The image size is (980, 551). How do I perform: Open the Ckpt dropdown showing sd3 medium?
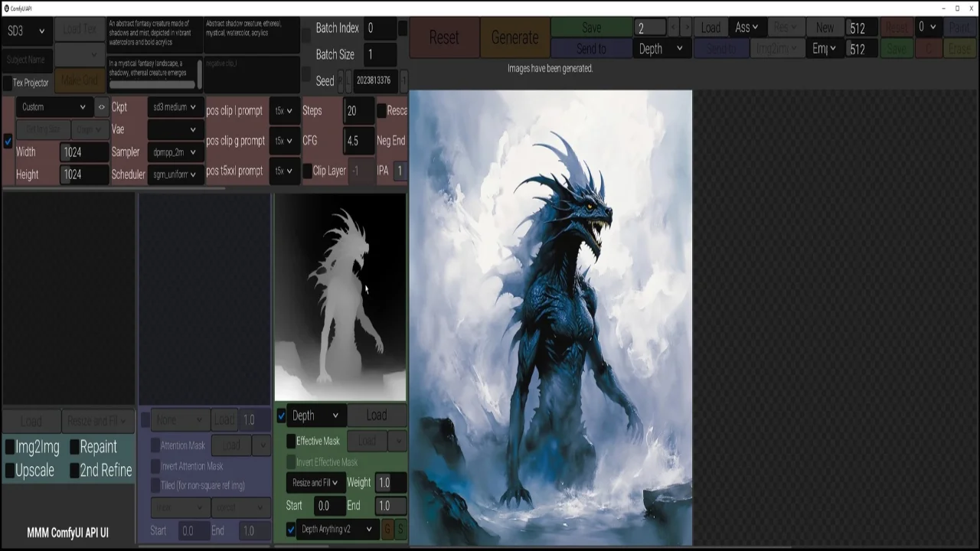174,107
